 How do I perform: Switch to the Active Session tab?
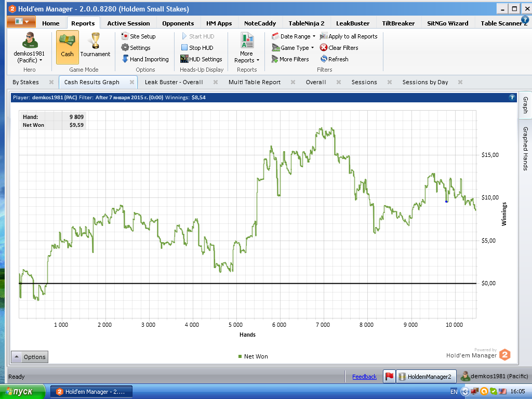(128, 23)
